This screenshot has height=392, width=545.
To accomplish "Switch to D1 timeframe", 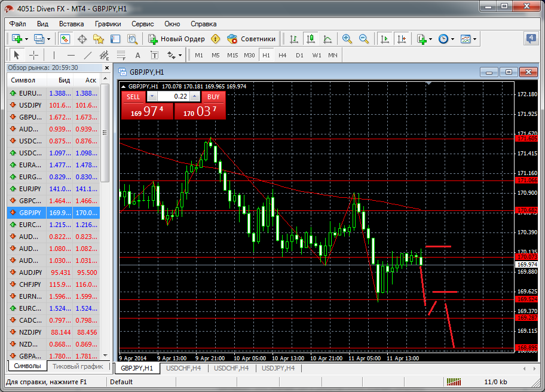I will [x=299, y=55].
